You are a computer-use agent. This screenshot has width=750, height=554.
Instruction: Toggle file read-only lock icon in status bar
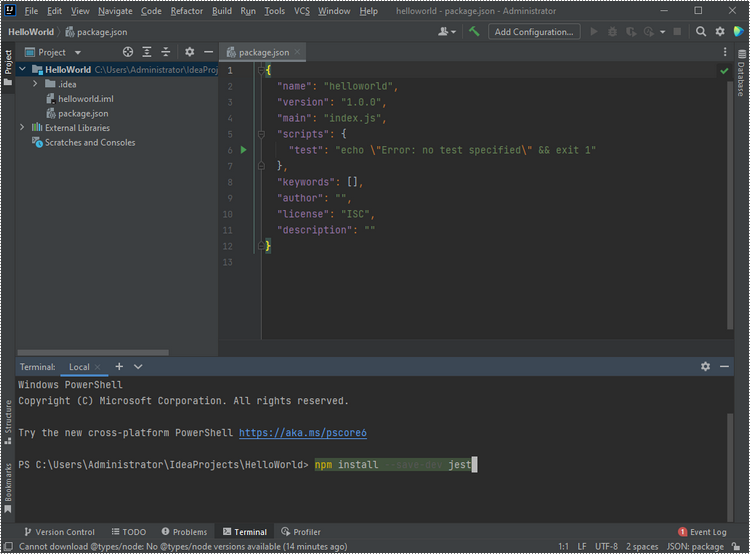736,546
